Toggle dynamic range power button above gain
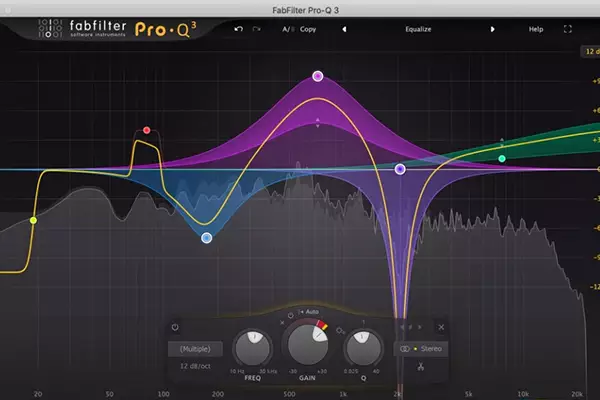 click(291, 316)
